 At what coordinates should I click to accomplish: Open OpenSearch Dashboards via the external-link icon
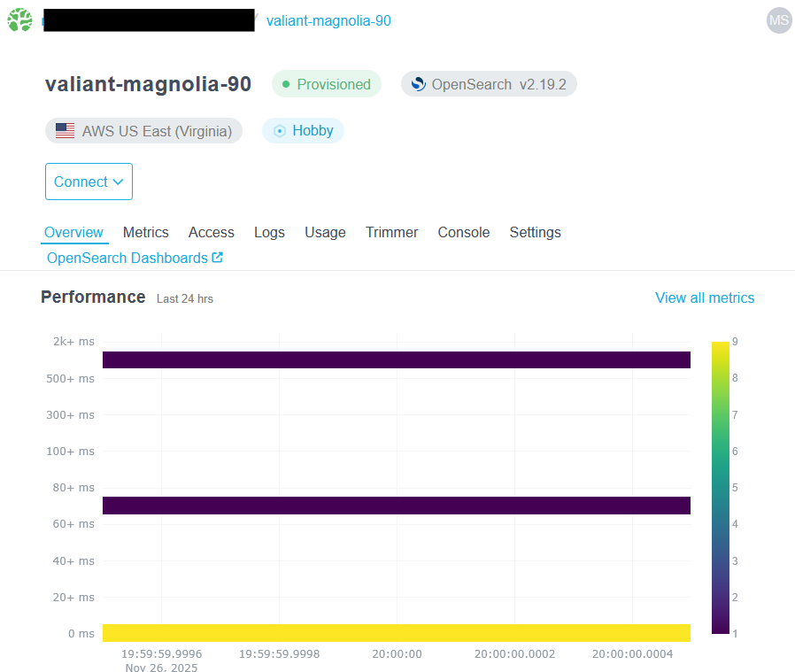coord(217,258)
